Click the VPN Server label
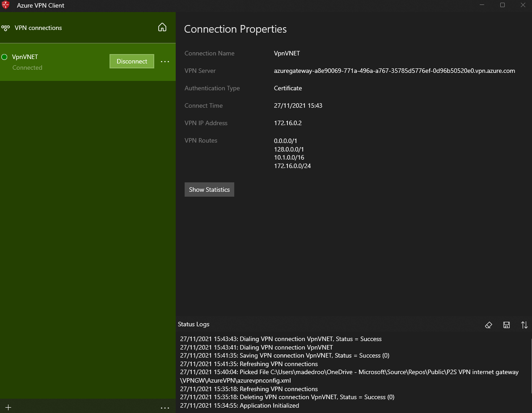 click(200, 71)
